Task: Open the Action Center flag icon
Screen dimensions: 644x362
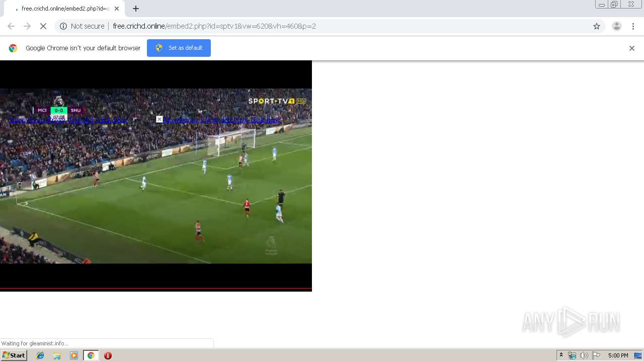Action: click(x=596, y=355)
